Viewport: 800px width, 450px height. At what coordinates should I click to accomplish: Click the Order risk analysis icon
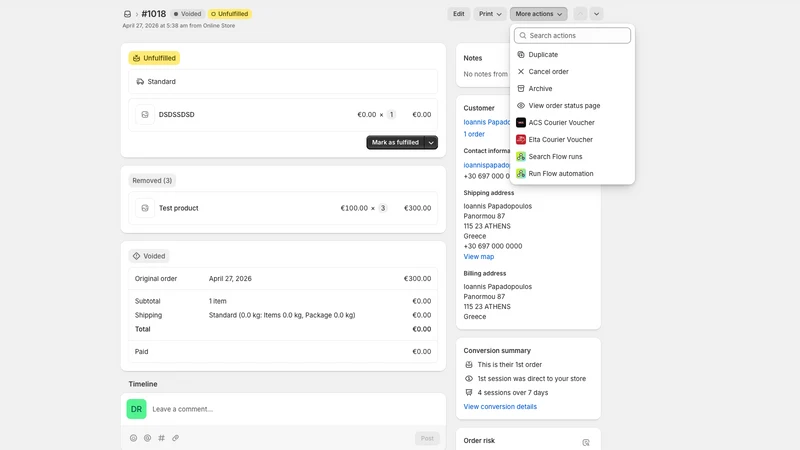pyautogui.click(x=586, y=442)
